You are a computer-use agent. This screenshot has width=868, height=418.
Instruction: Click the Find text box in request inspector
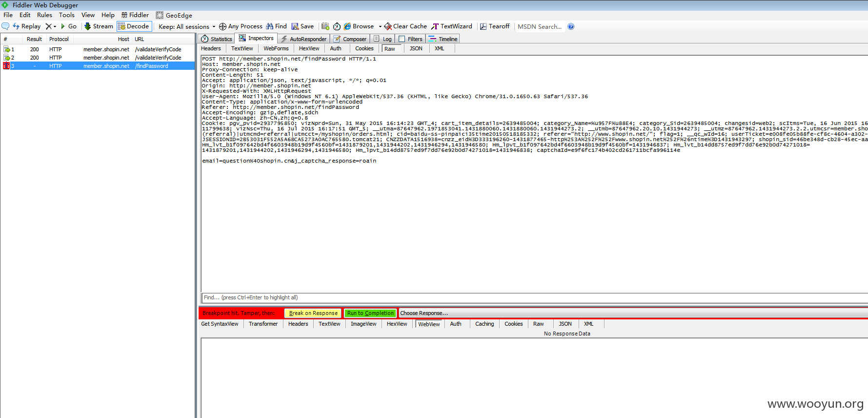tap(534, 297)
